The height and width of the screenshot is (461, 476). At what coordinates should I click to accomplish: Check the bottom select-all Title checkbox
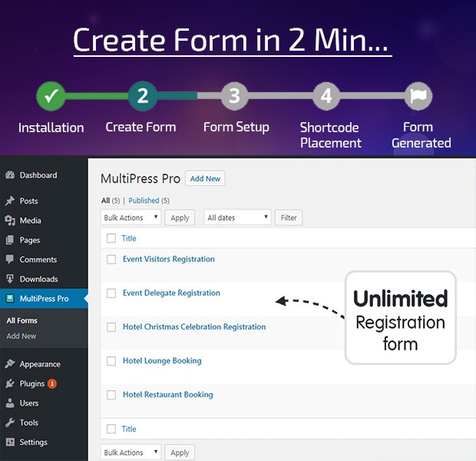111,429
